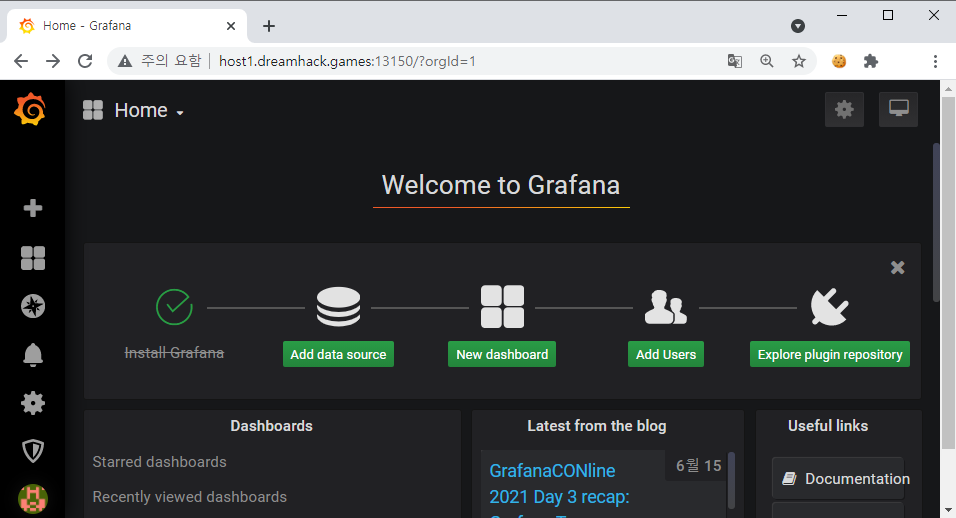Click the Welcome to Grafana title
Viewport: 956px width, 518px height.
coord(501,185)
